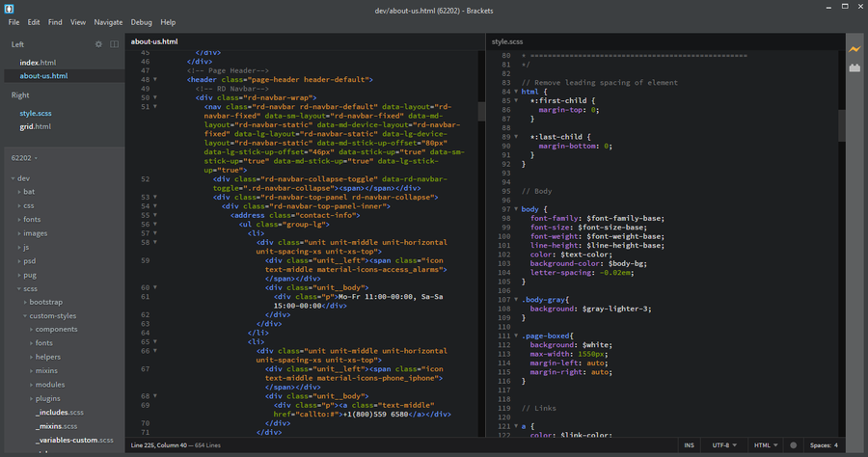
Task: Click the Live Preview lightning bolt icon
Action: (x=854, y=48)
